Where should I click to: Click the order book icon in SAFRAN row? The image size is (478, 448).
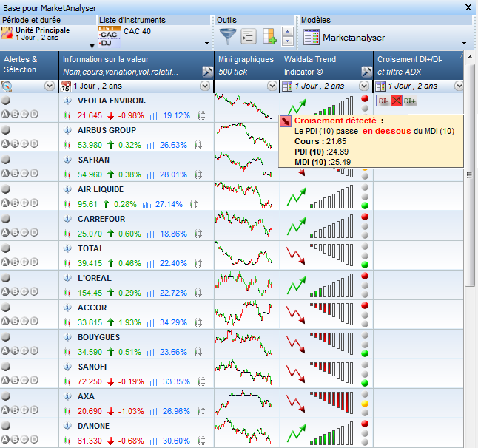tap(198, 174)
